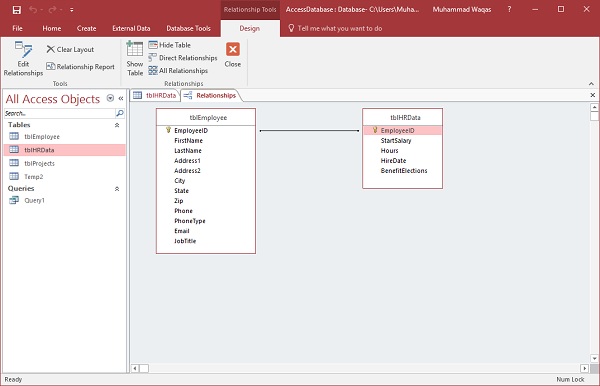Click Hide Table in the ribbon
The width and height of the screenshot is (600, 386).
point(170,45)
